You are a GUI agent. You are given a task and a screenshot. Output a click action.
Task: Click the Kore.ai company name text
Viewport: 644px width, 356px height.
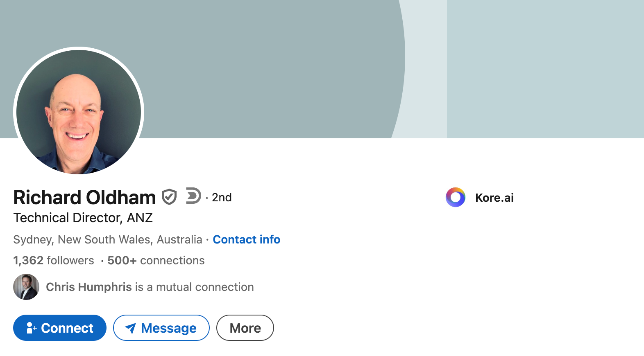[494, 197]
